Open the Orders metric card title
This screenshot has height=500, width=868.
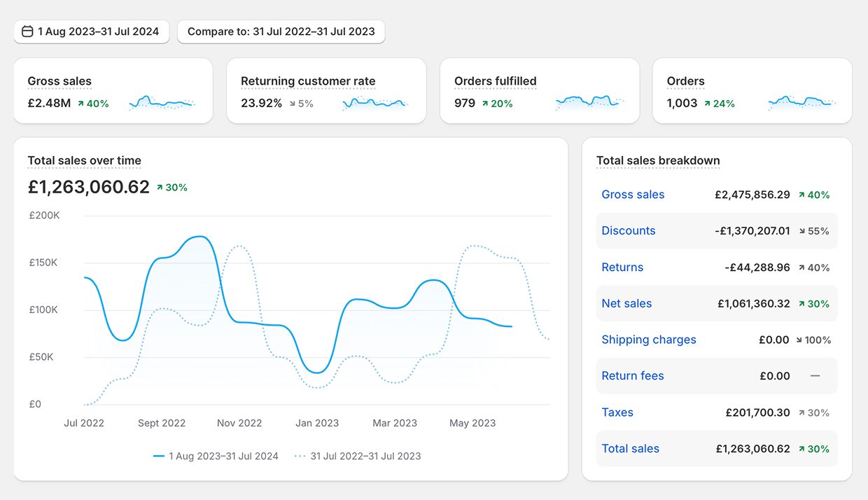pos(685,81)
